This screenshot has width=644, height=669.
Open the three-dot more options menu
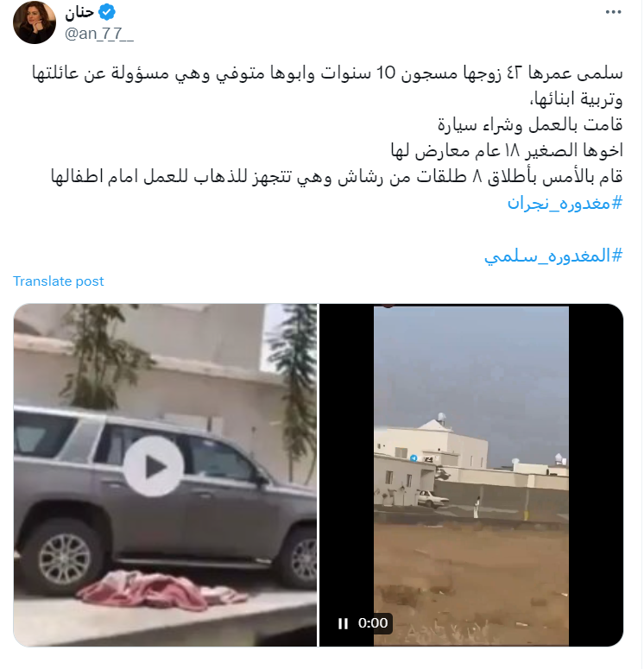coord(613,12)
